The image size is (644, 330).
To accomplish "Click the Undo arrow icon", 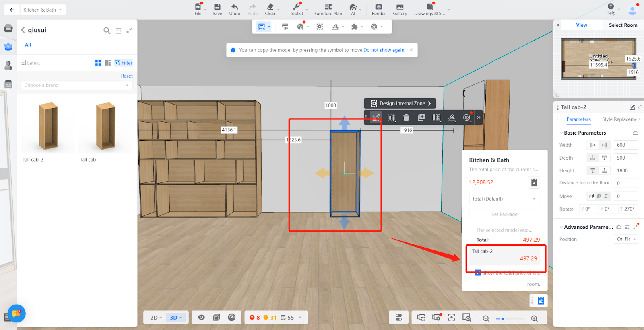I will 235,7.
